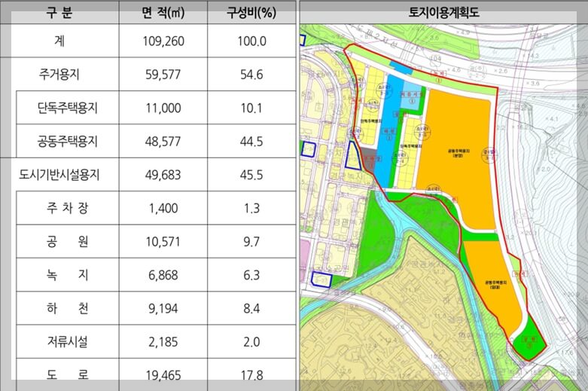Click the total area value 109,260
Viewport: 588px width, 391px height.
163,41
